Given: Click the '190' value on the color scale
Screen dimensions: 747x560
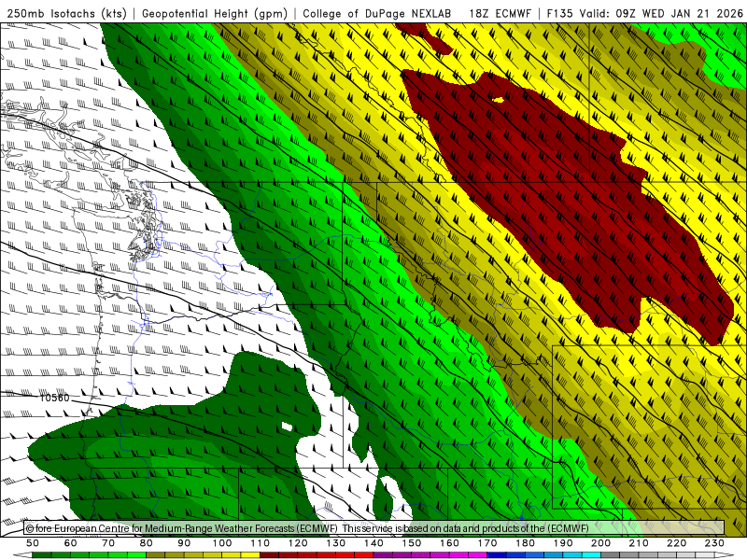Looking at the screenshot, I should 563,543.
